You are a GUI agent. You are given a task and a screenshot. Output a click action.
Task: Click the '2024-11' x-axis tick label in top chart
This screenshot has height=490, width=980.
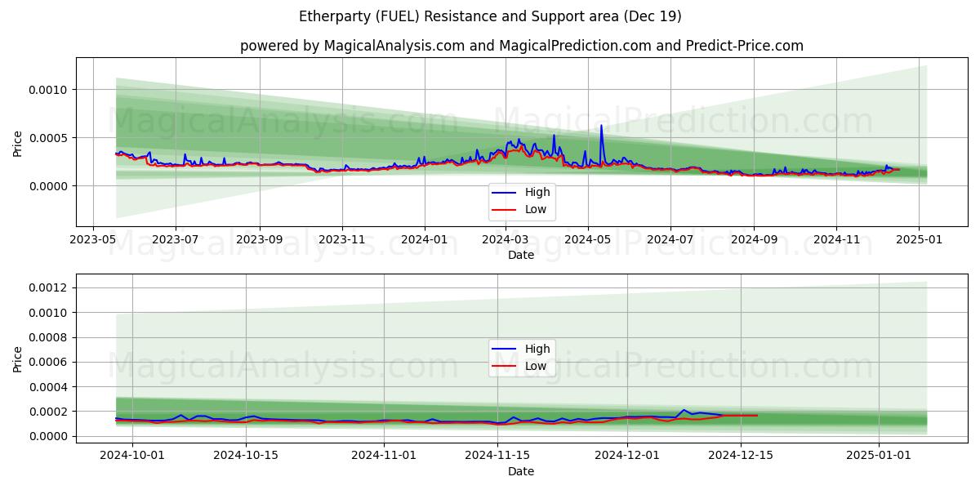click(x=836, y=240)
